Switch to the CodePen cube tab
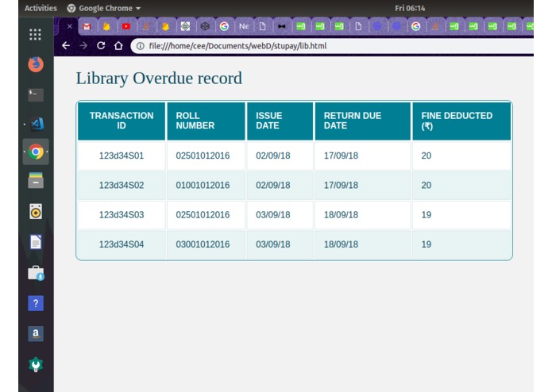 205,26
